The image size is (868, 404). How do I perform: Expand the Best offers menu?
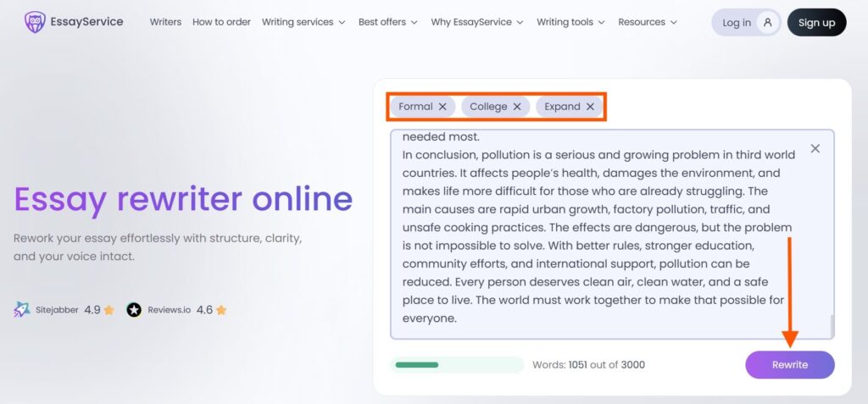tap(388, 22)
